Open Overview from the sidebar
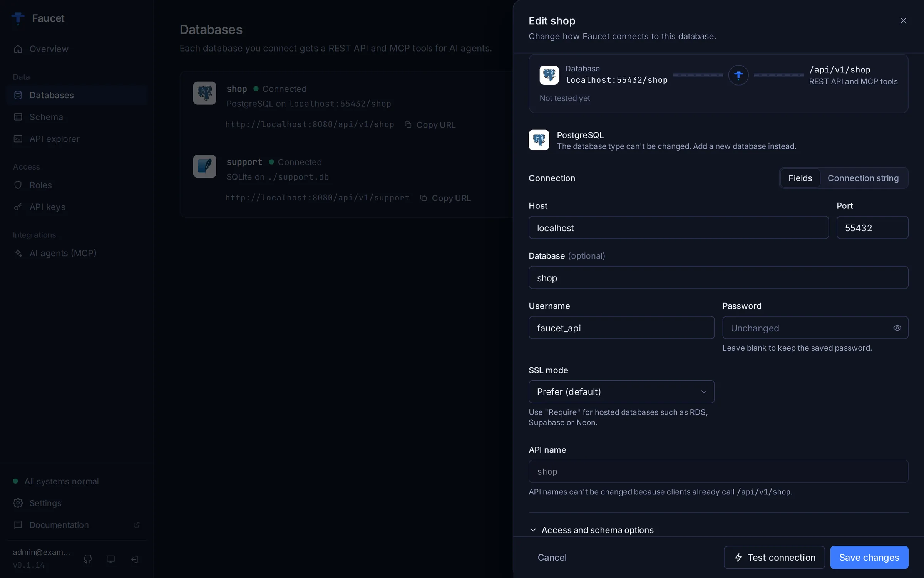924x578 pixels. (x=77, y=49)
